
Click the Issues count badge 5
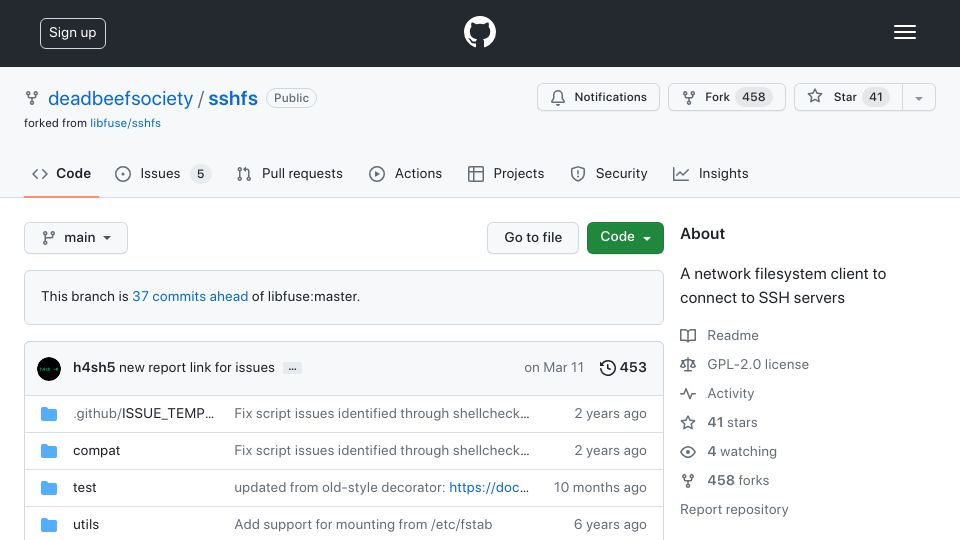200,174
